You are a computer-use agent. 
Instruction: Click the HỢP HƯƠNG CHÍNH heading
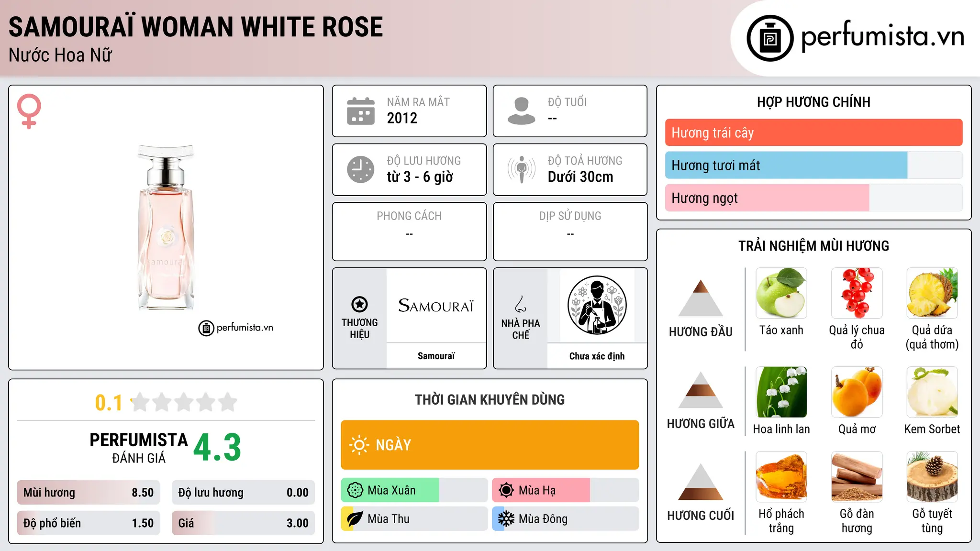[813, 102]
